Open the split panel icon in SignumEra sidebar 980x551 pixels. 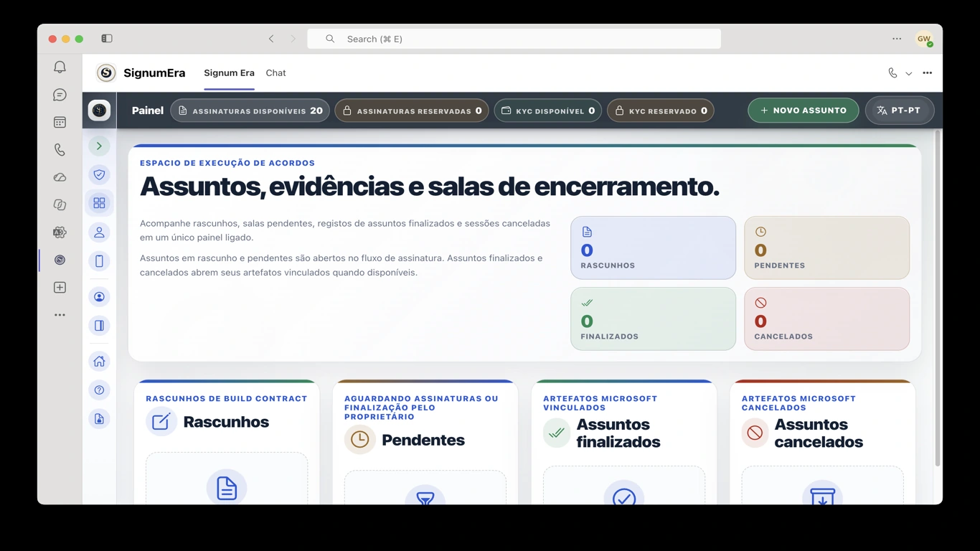click(x=99, y=326)
